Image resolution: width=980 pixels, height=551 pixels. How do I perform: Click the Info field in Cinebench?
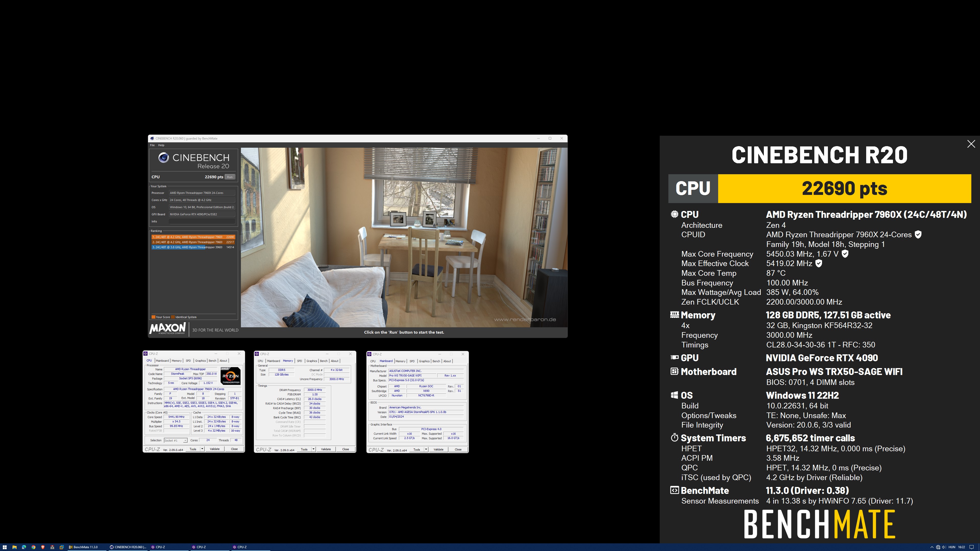coord(202,221)
